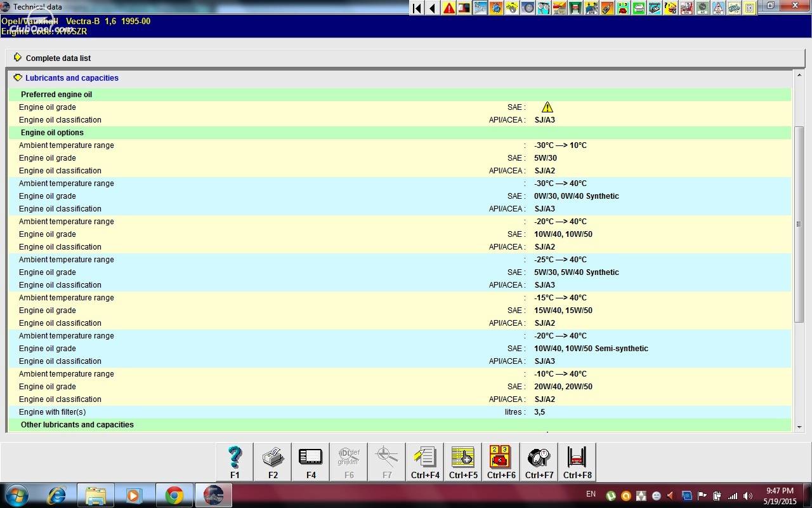Open help with the F1 button
Viewport: 812px width, 508px height.
coord(235,462)
